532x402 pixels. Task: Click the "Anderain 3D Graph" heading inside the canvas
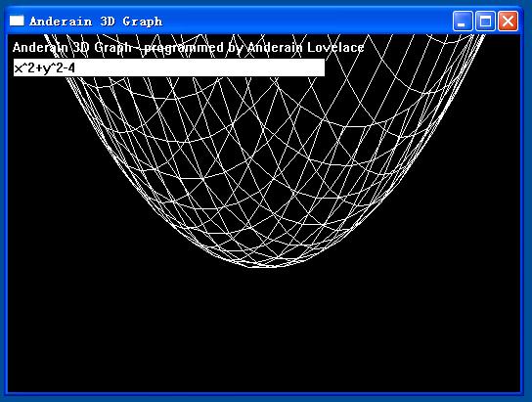tap(72, 47)
